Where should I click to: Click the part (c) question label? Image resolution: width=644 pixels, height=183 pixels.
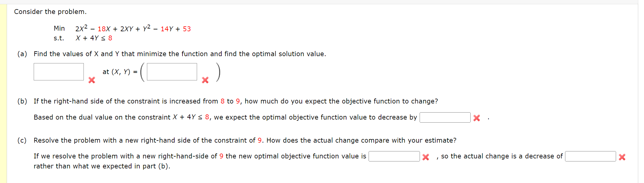[x=22, y=141]
